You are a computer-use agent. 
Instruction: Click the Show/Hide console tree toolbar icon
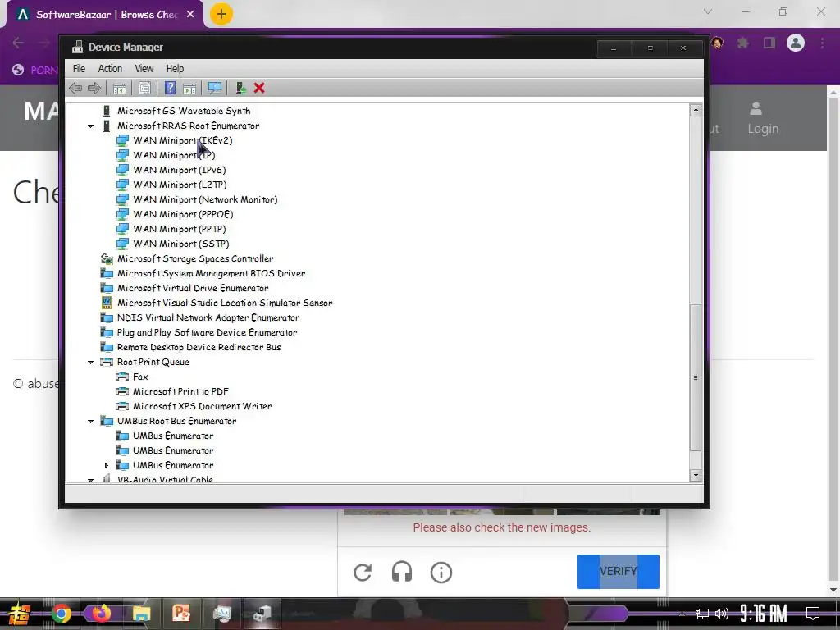(x=120, y=88)
